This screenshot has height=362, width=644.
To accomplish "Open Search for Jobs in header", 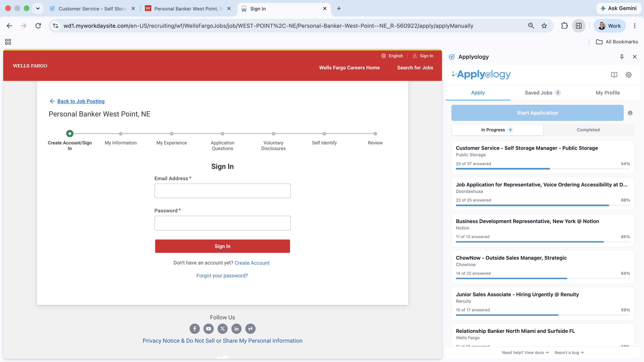I will [x=415, y=68].
